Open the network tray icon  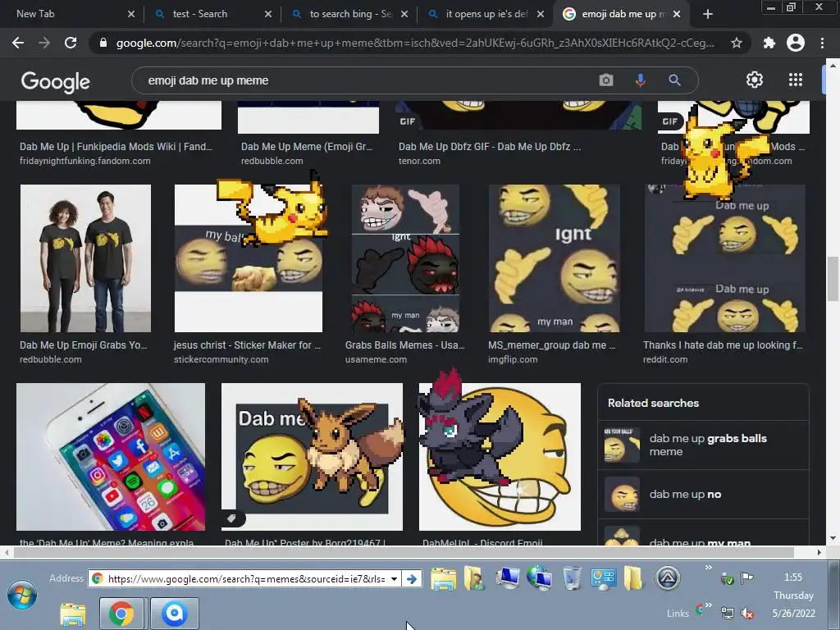(x=728, y=613)
